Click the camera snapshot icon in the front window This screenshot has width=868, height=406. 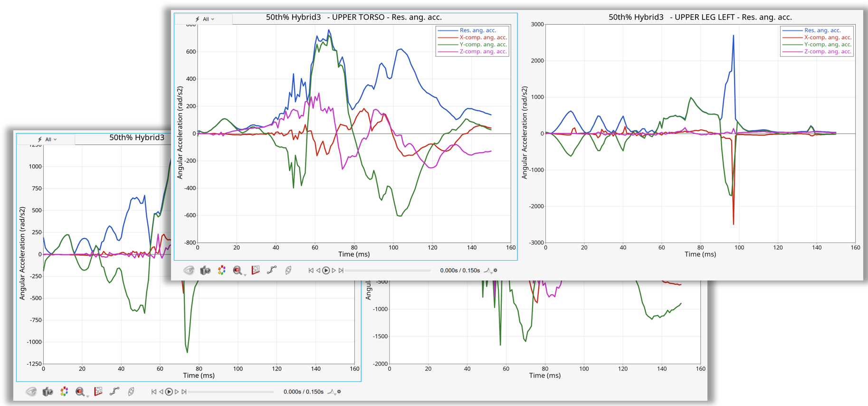(205, 271)
